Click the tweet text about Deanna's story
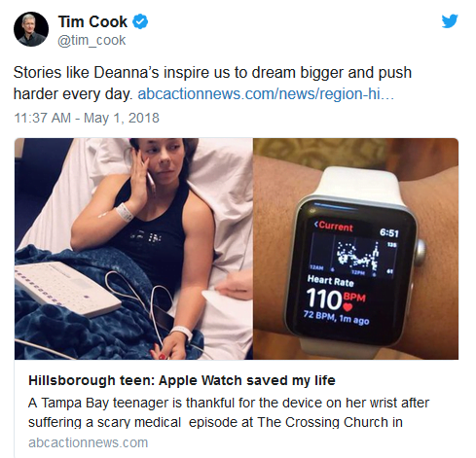The height and width of the screenshot is (458, 476). tap(212, 83)
